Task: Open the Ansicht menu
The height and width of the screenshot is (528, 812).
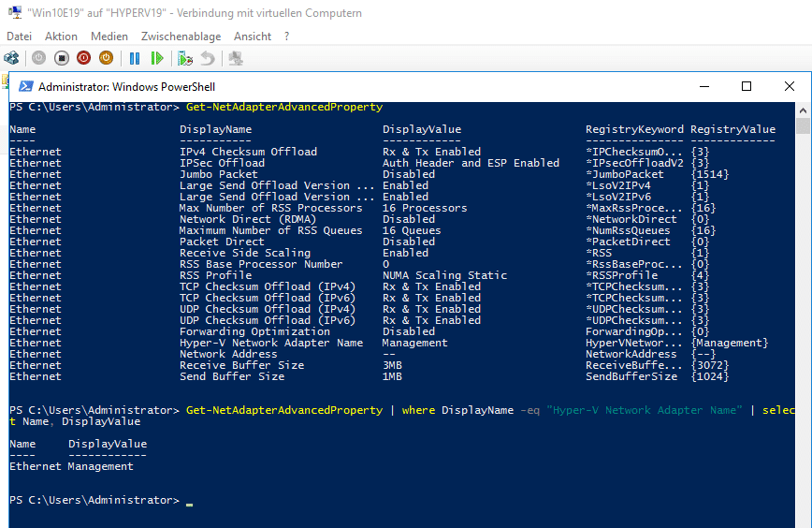Action: point(253,37)
